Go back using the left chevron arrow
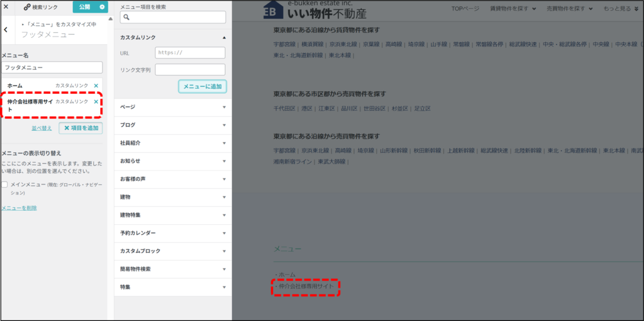The height and width of the screenshot is (321, 644). tap(6, 30)
